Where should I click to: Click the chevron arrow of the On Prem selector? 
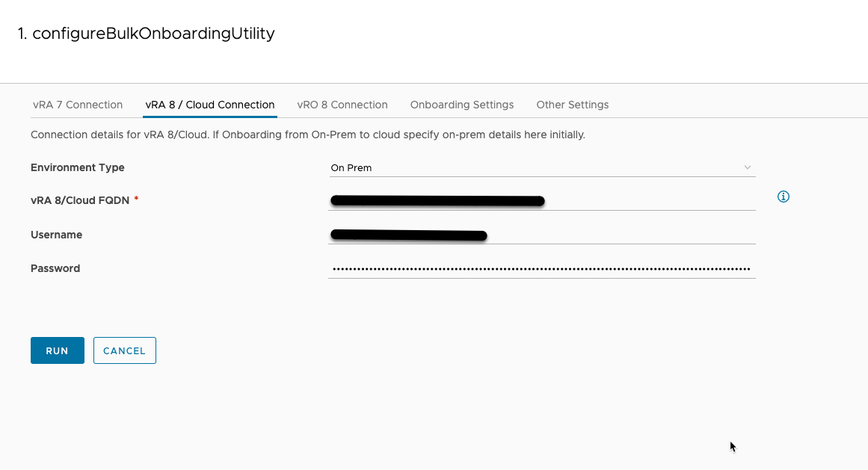tap(747, 167)
